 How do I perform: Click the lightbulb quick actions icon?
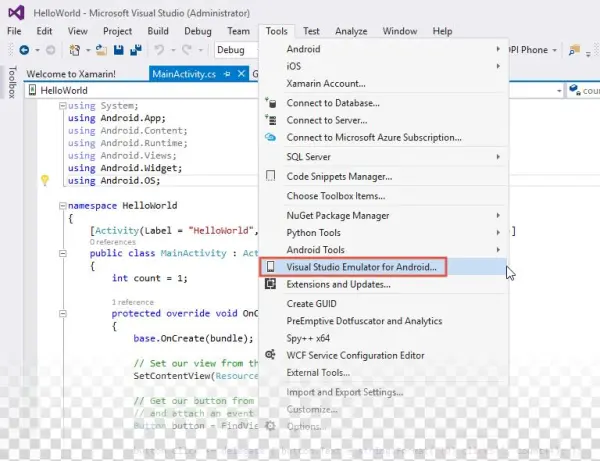click(45, 180)
